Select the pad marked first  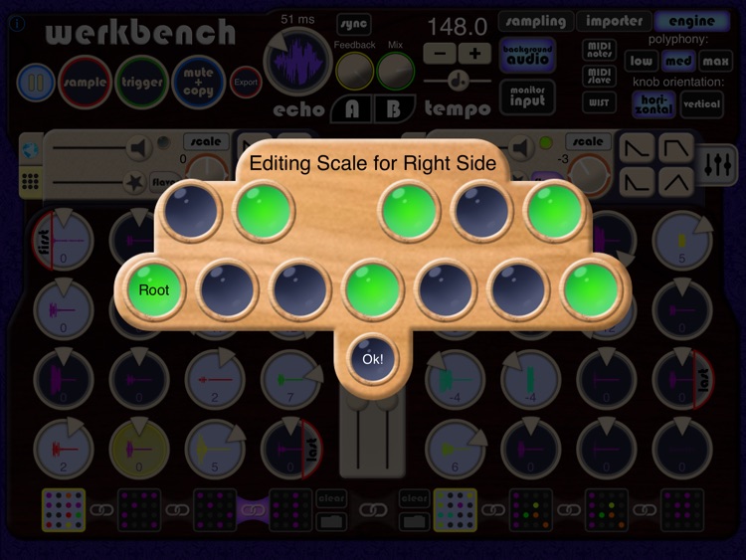64,241
